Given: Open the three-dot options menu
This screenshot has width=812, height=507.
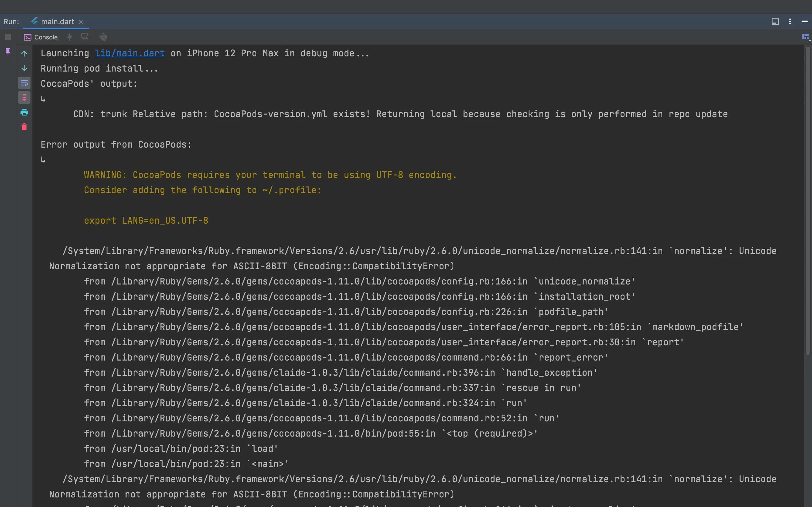Looking at the screenshot, I should tap(790, 21).
